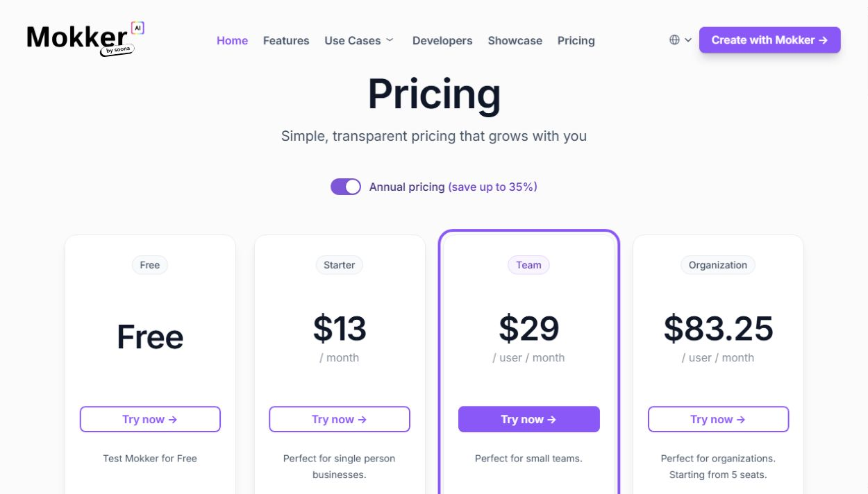Expand the language chevron next to the globe
The width and height of the screenshot is (868, 494).
point(688,40)
